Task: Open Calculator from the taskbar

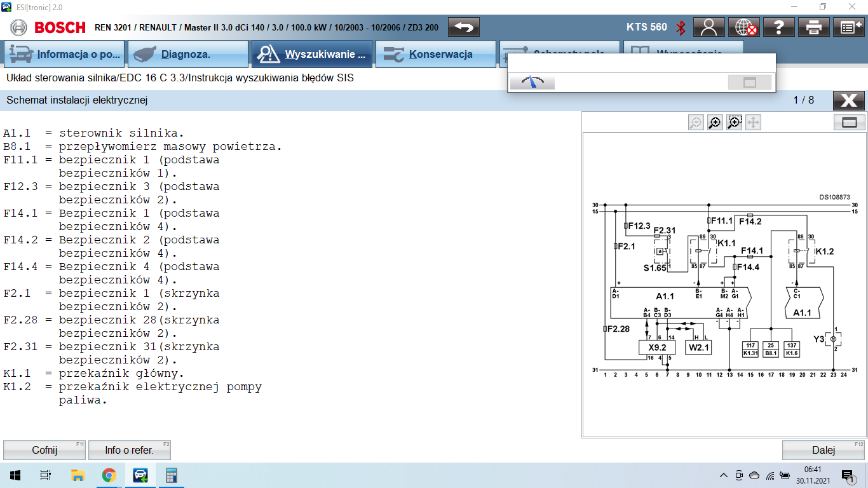Action: tap(172, 475)
